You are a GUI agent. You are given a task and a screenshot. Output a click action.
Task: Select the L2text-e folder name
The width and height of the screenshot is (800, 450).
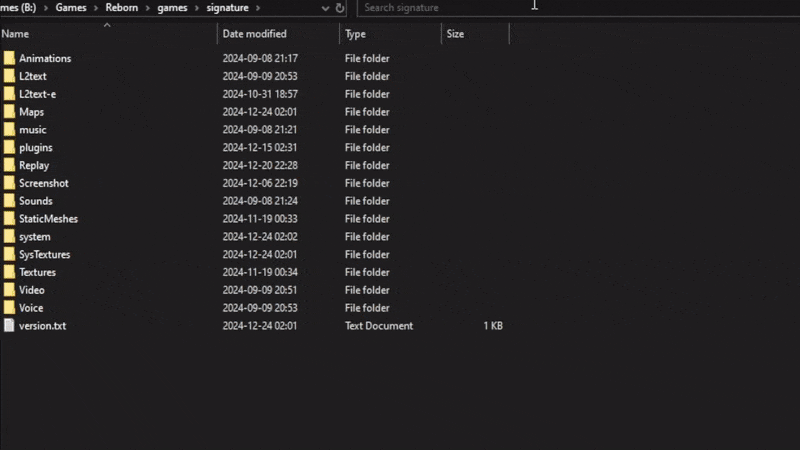click(38, 94)
